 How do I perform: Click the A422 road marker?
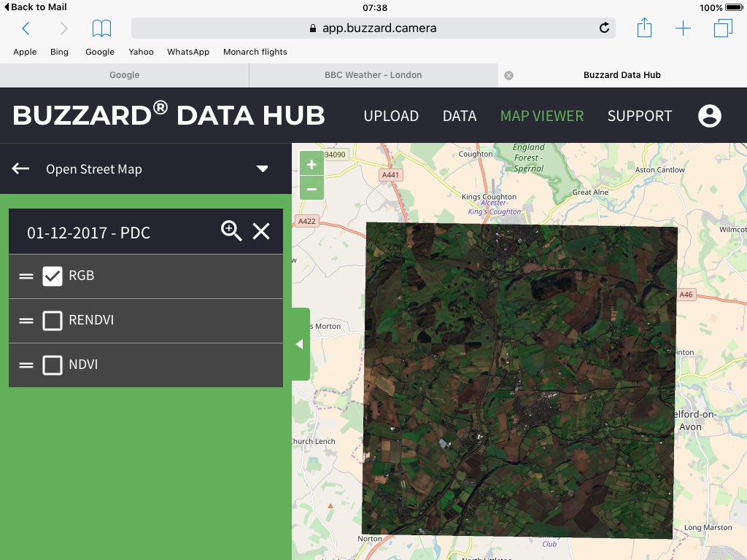[307, 222]
